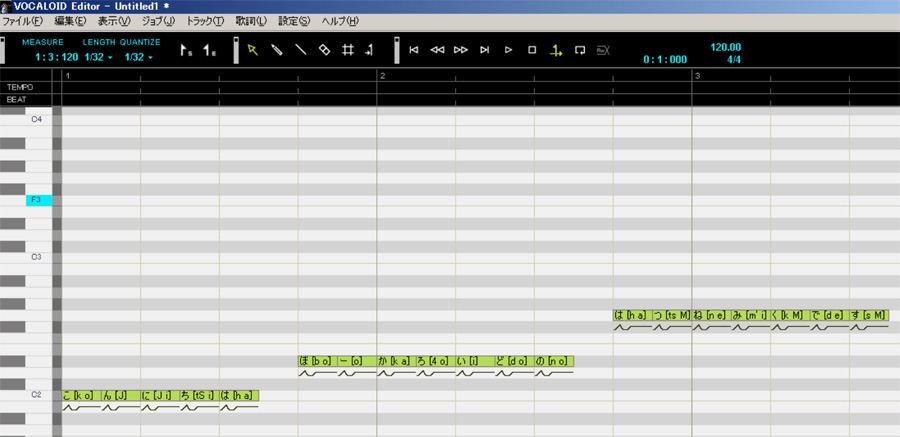Select the に [J i] note

(x=160, y=396)
